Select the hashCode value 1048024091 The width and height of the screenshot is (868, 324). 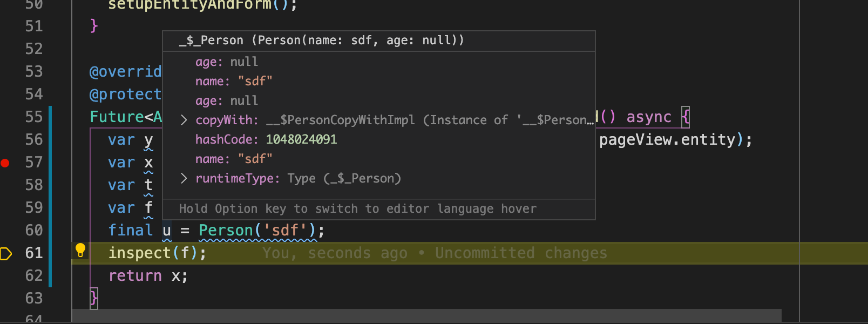[301, 139]
